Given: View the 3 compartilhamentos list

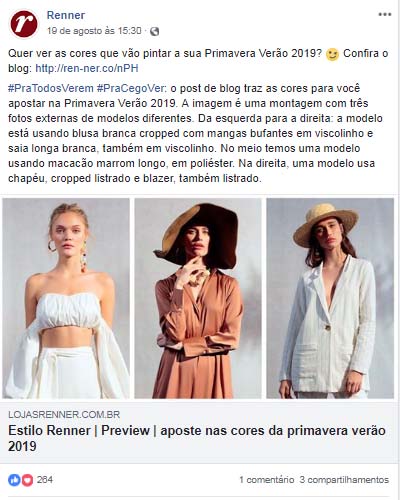Looking at the screenshot, I should click(x=344, y=480).
